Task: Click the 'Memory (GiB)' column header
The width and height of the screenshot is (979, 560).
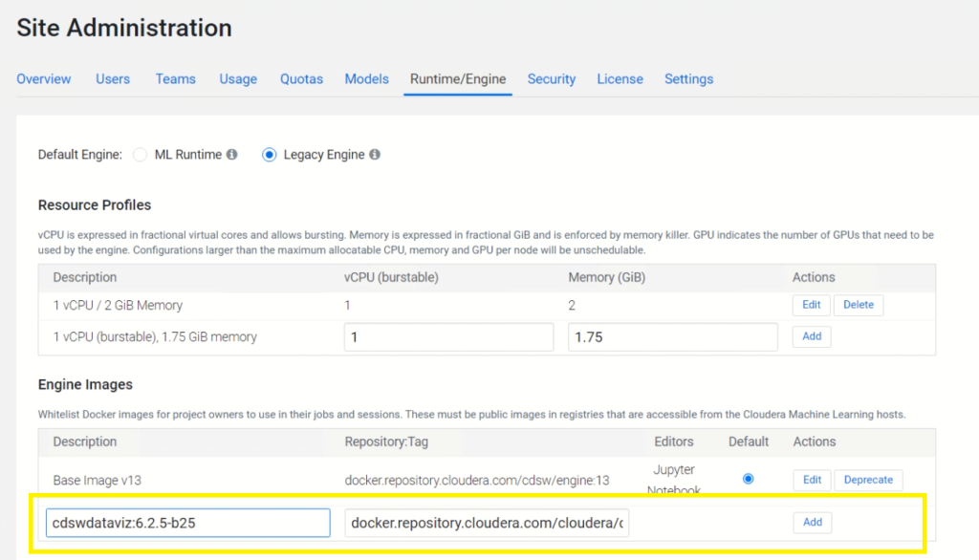Action: point(606,277)
